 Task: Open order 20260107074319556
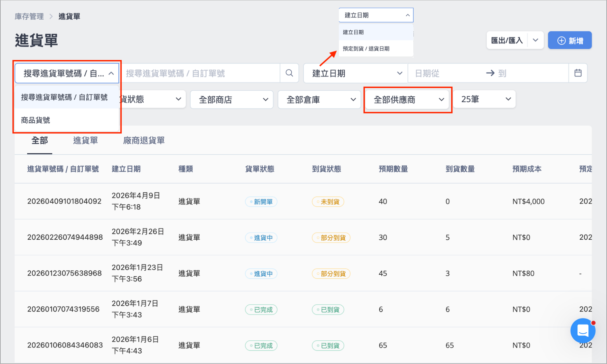pyautogui.click(x=63, y=309)
